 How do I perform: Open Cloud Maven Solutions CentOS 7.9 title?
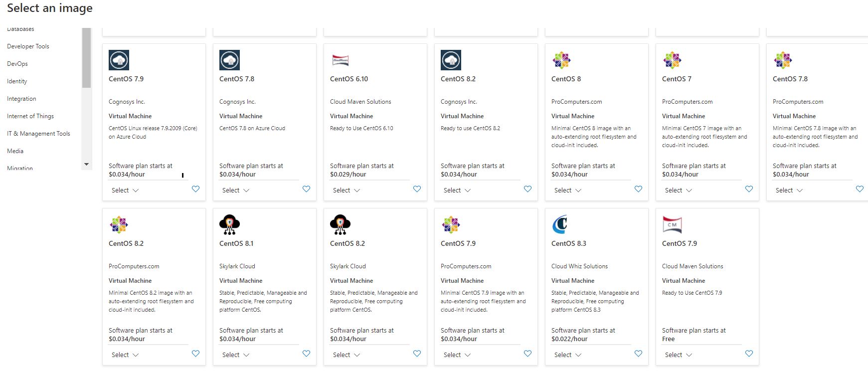pos(680,243)
